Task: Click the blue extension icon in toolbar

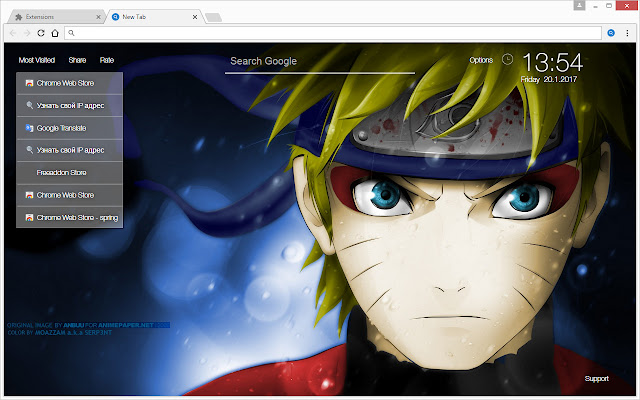Action: pyautogui.click(x=611, y=33)
